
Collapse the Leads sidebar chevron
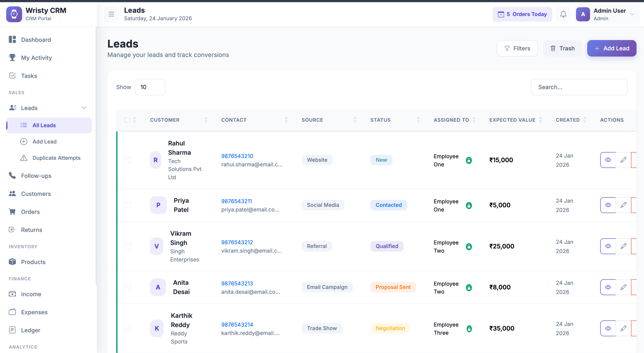(84, 108)
